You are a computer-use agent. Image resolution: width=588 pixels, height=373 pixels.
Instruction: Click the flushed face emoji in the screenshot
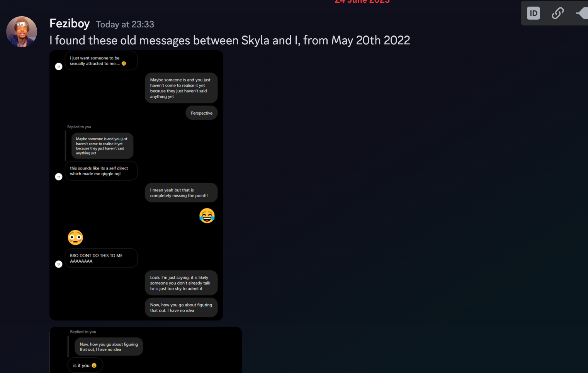[x=75, y=237]
